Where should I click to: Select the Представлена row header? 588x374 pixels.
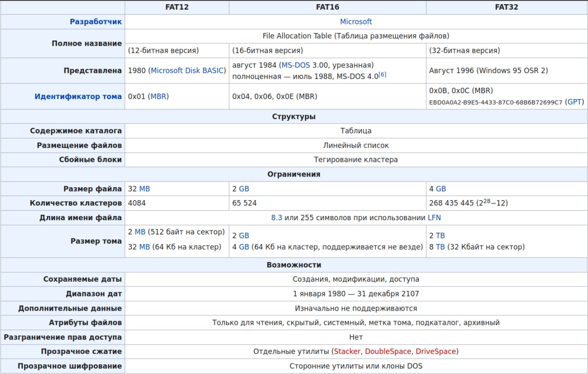(x=62, y=71)
